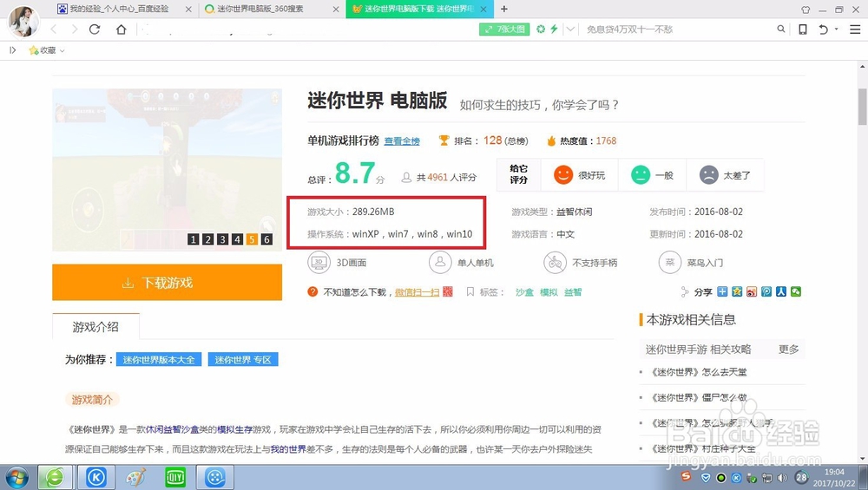Click the 模拟 tag
Image resolution: width=868 pixels, height=490 pixels.
tap(549, 292)
